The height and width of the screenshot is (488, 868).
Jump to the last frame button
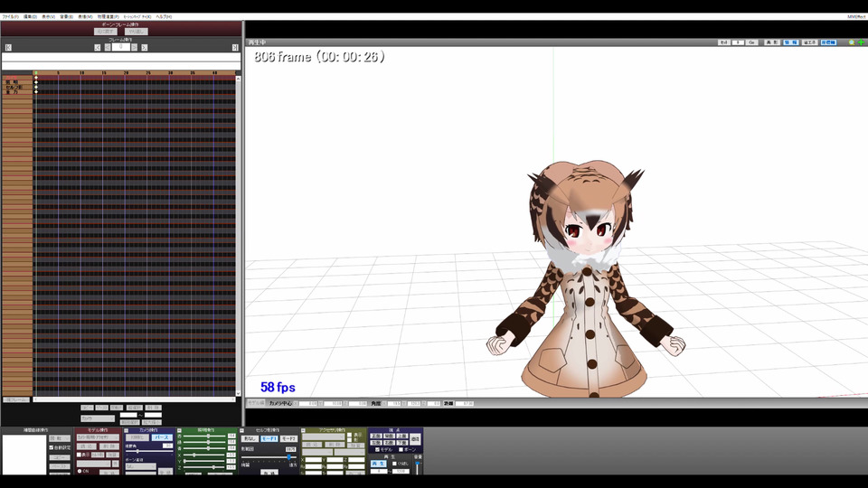coord(235,48)
